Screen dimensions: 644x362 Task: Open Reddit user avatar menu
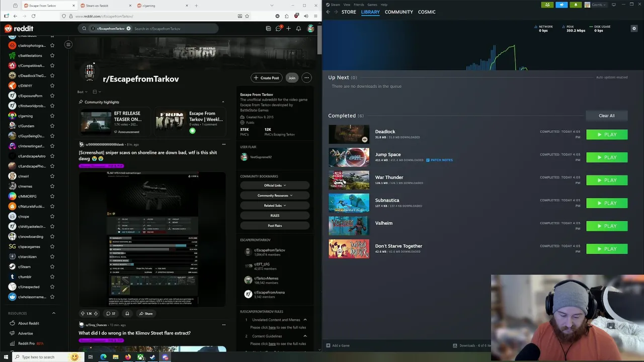(311, 29)
